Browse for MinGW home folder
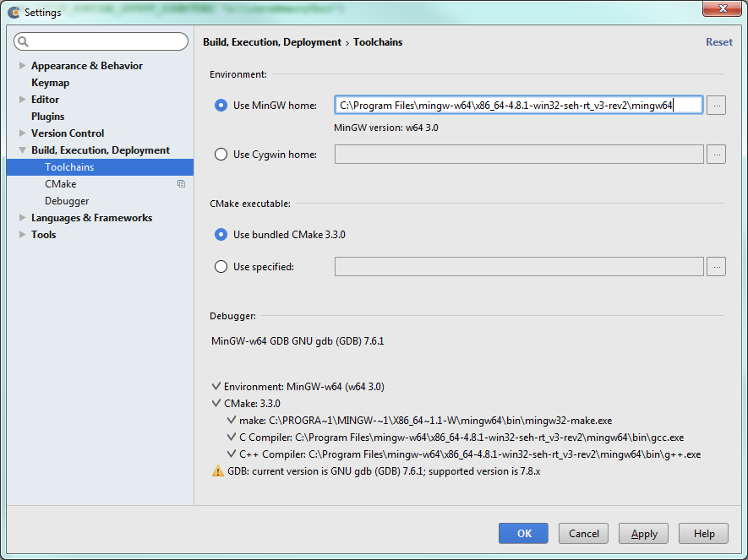Viewport: 748px width, 560px height. 717,106
